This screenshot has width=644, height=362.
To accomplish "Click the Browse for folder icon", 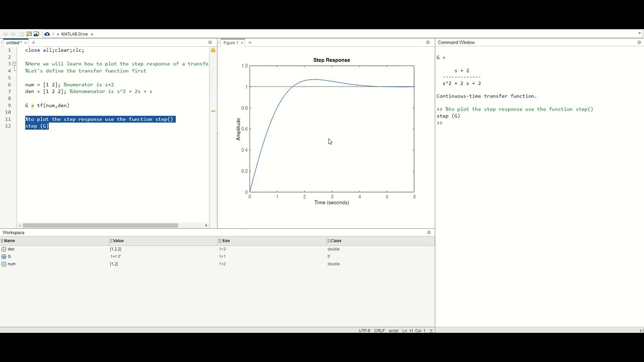I will pyautogui.click(x=29, y=34).
